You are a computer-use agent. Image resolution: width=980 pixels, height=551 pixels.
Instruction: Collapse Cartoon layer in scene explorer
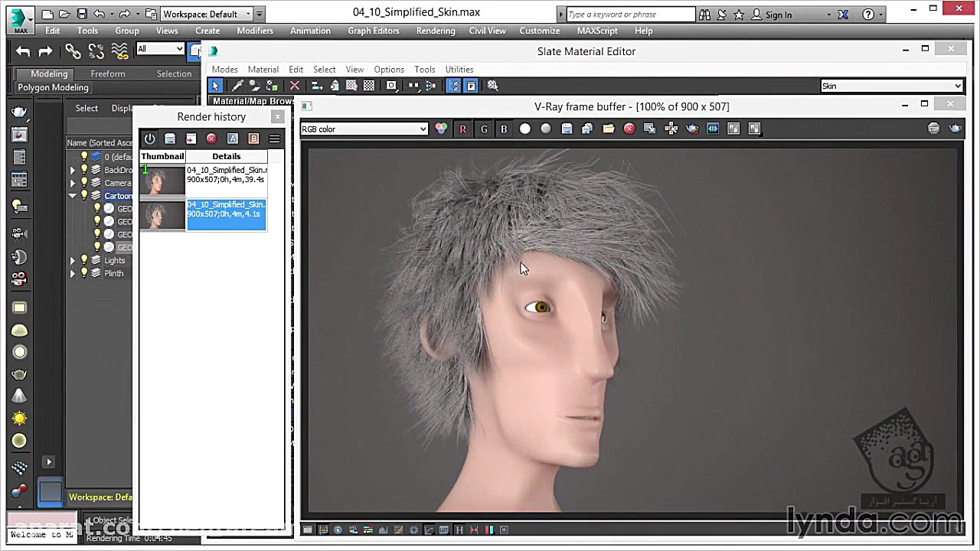(73, 196)
